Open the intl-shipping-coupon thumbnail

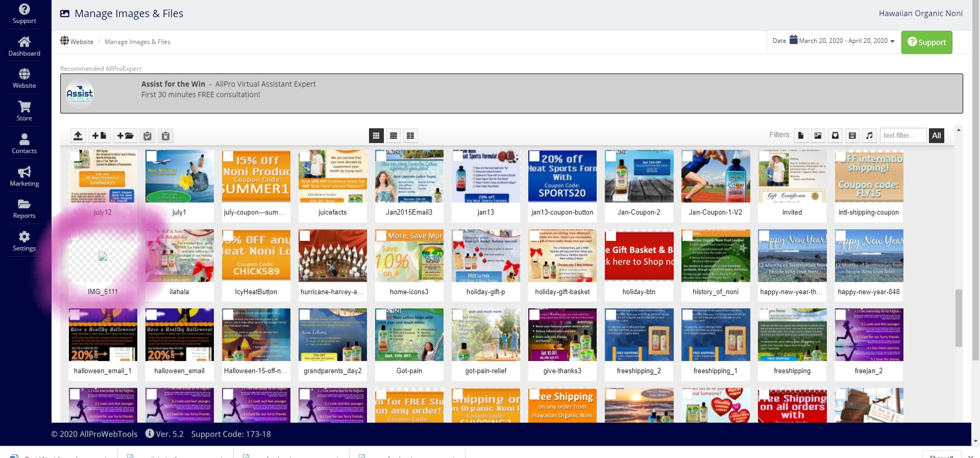pyautogui.click(x=869, y=176)
